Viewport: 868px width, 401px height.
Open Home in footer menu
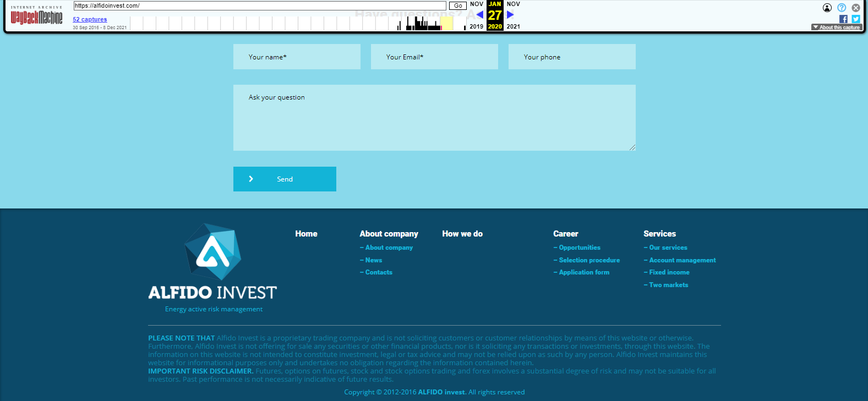point(306,234)
